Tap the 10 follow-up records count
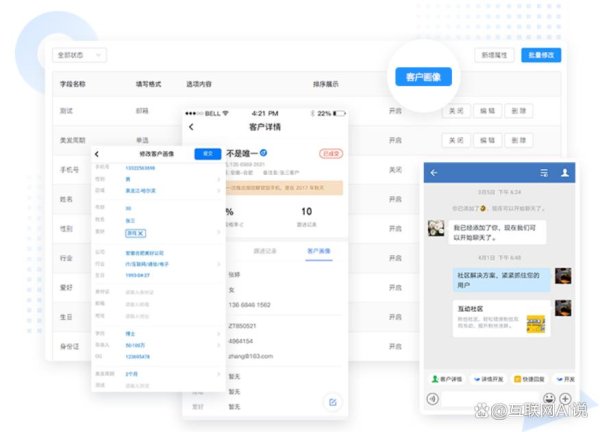Image resolution: width=600 pixels, height=432 pixels. coord(307,211)
